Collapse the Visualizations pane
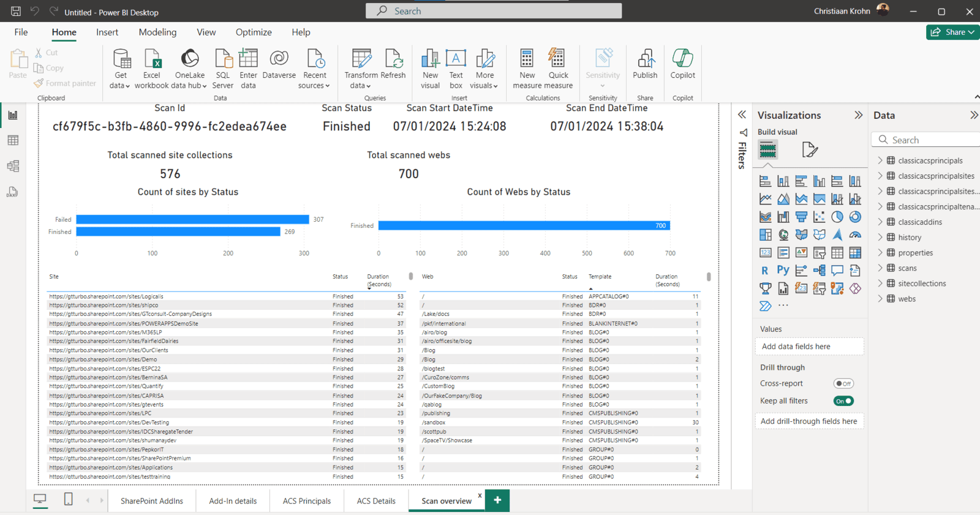 pyautogui.click(x=858, y=115)
